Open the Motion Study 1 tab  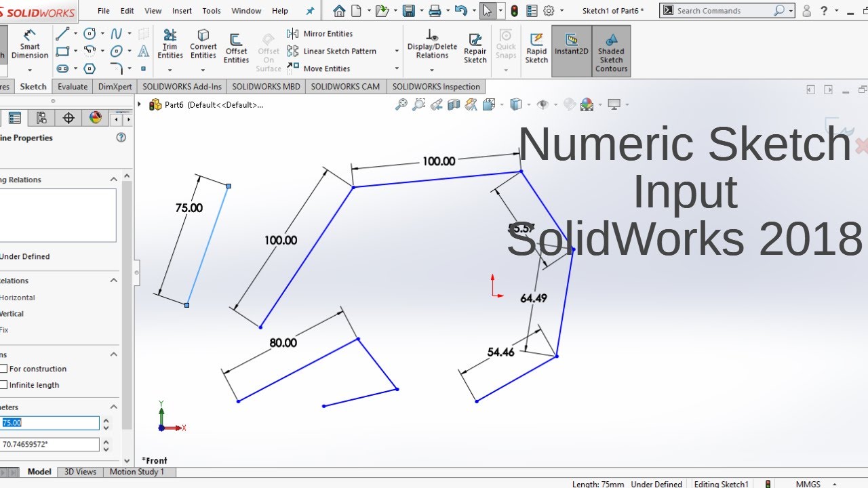pos(137,472)
